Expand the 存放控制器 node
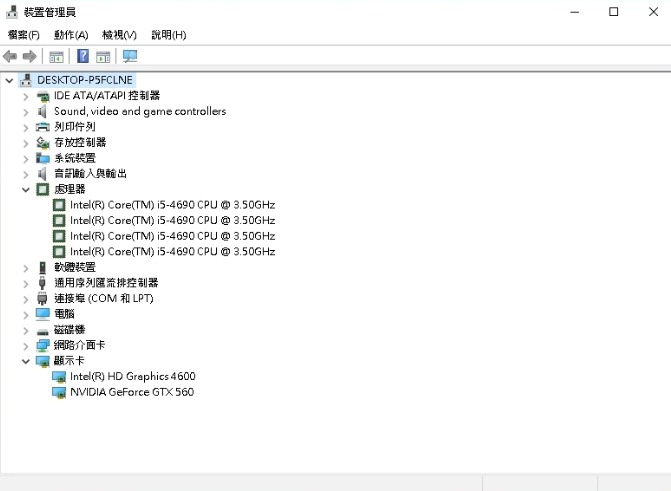The width and height of the screenshot is (671, 491). point(26,143)
